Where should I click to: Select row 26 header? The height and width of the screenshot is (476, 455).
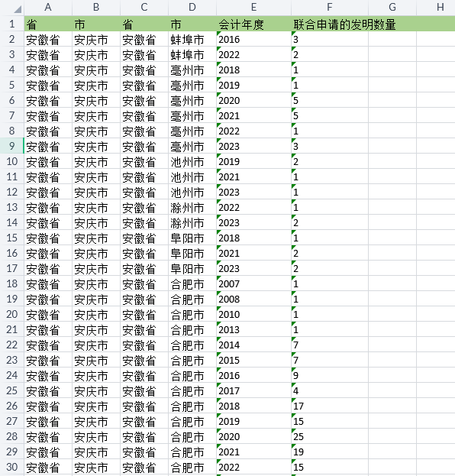11,405
